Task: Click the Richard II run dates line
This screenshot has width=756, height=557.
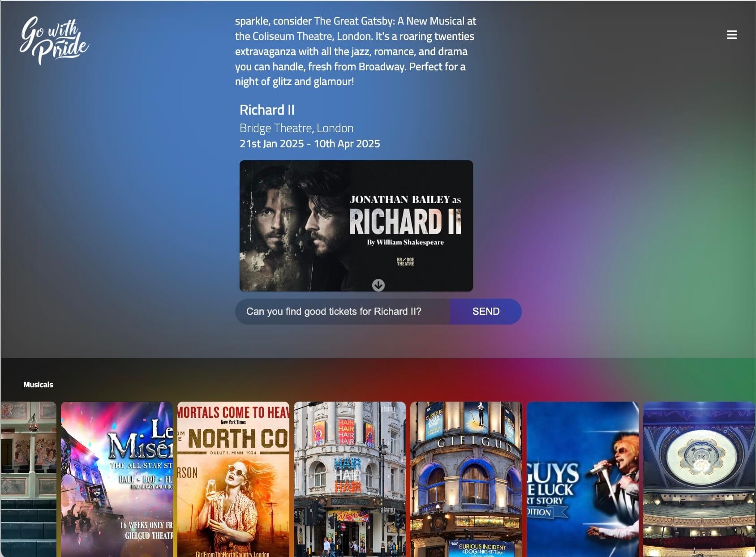Action: 310,144
